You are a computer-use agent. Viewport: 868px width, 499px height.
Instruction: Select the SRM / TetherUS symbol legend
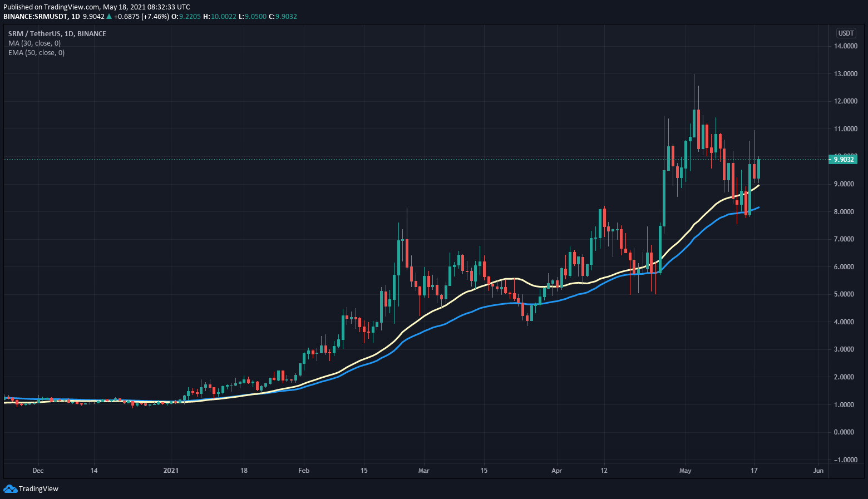[57, 33]
